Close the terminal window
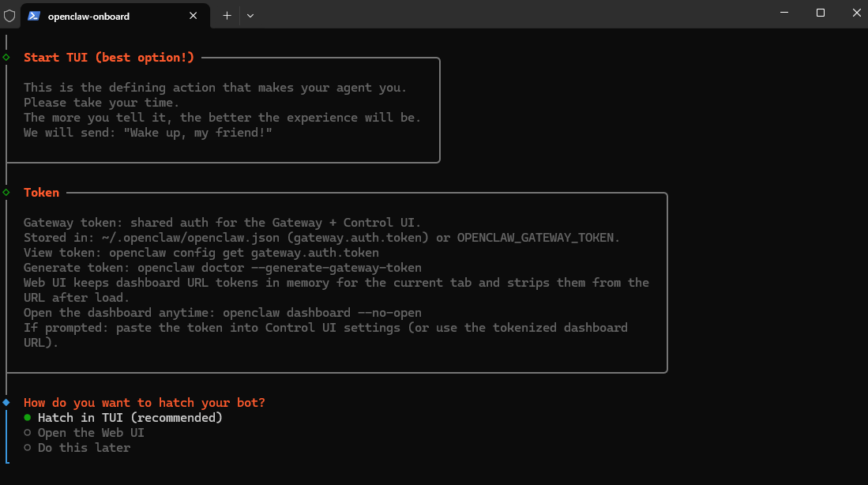Viewport: 868px width, 485px height. point(856,13)
